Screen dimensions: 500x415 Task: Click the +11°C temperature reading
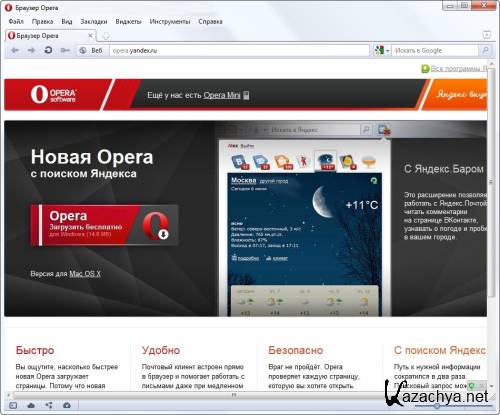tap(362, 205)
